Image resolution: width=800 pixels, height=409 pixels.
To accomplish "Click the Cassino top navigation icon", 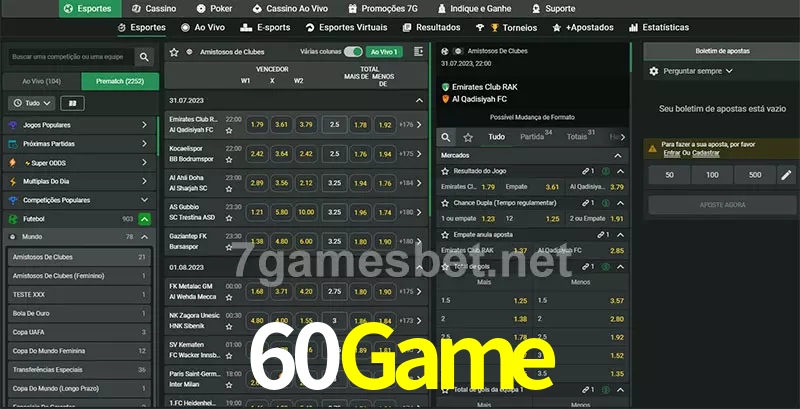I will [x=136, y=9].
